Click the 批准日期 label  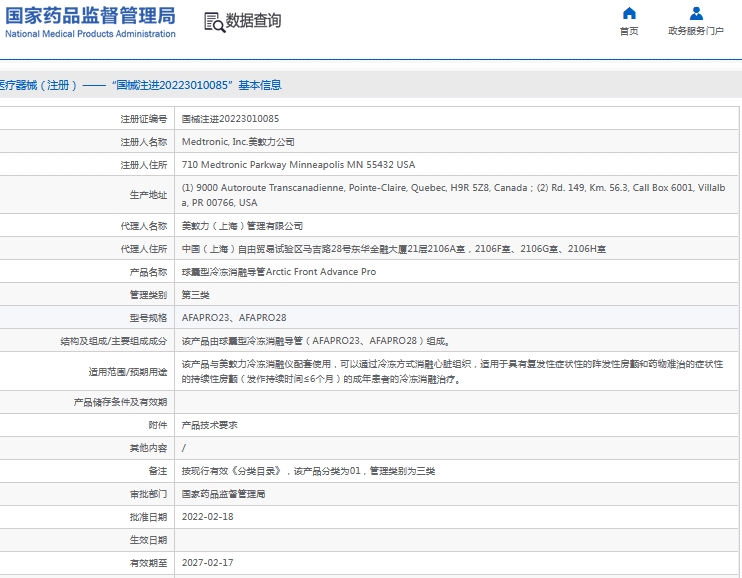click(149, 517)
